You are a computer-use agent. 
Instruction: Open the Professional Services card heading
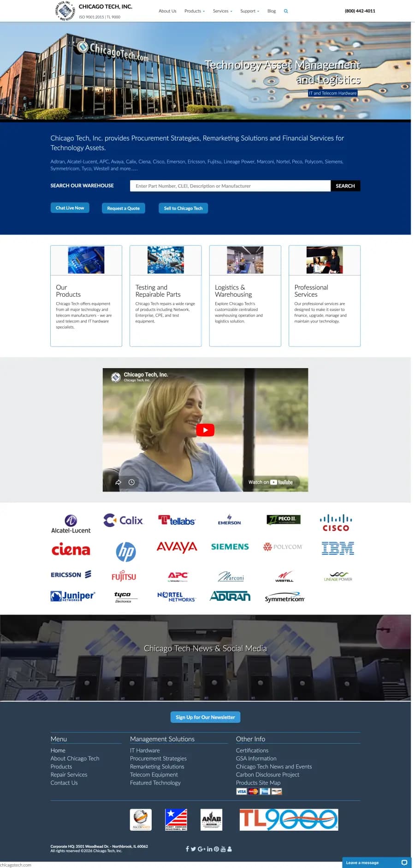coord(311,291)
